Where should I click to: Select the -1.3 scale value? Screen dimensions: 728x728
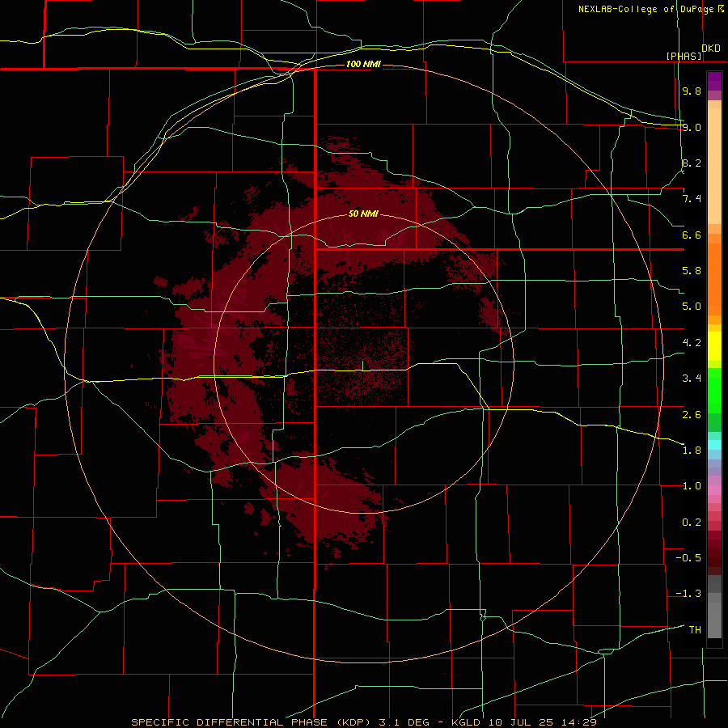[x=688, y=594]
